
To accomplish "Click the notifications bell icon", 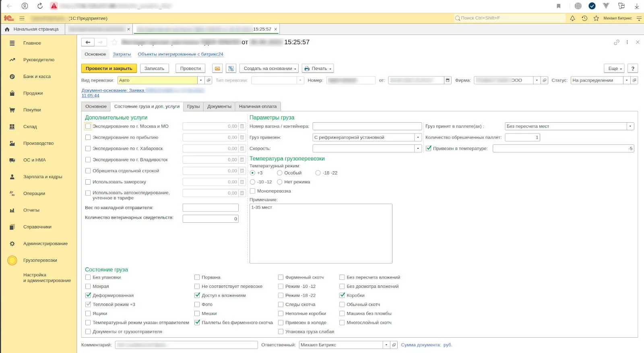I will 572,18.
